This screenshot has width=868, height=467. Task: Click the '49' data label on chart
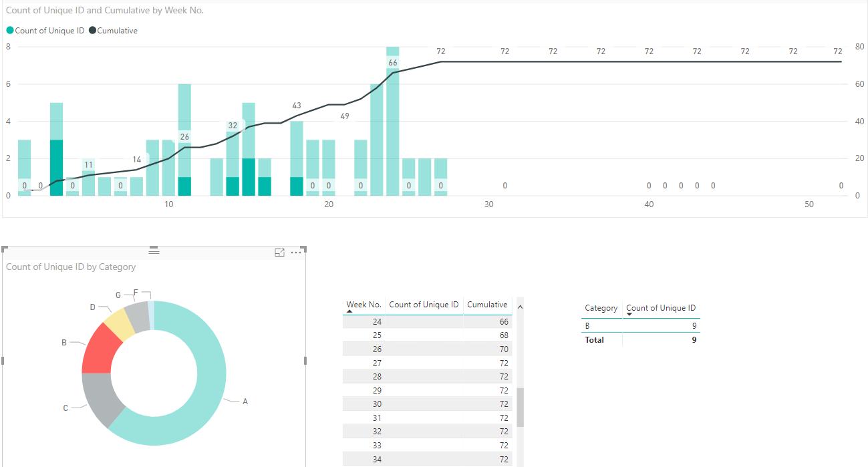click(x=345, y=116)
